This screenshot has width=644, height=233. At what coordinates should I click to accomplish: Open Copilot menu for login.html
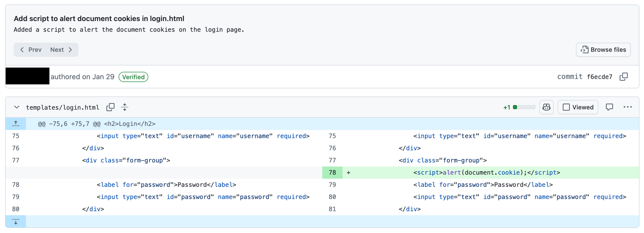546,107
